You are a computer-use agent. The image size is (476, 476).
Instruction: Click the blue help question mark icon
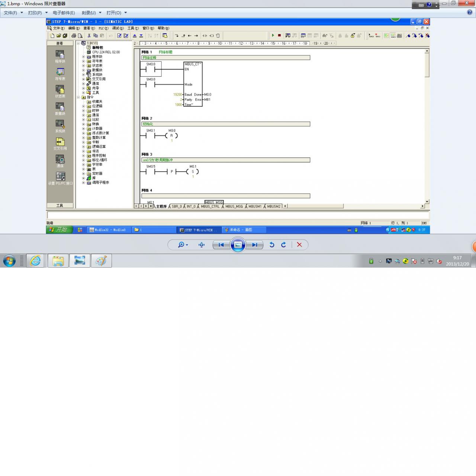(470, 12)
